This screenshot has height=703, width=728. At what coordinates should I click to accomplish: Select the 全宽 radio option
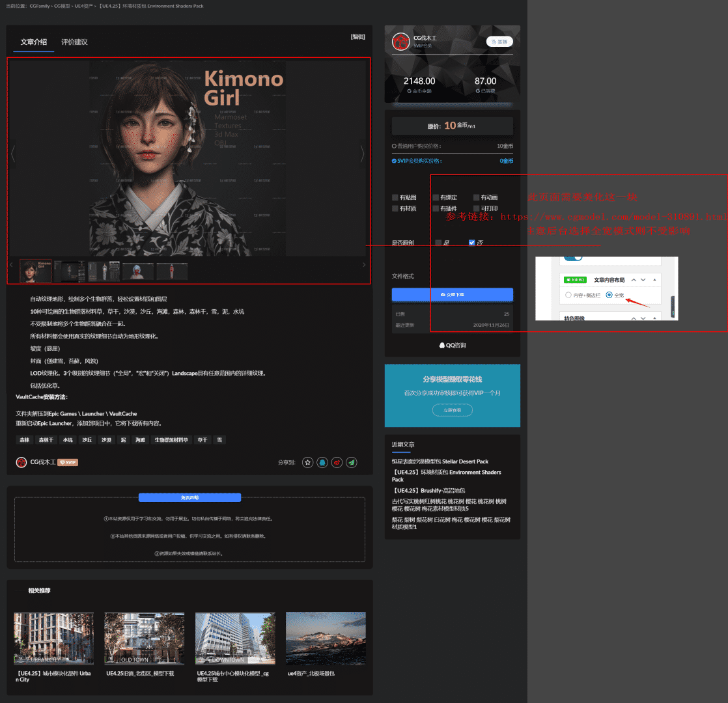point(609,295)
